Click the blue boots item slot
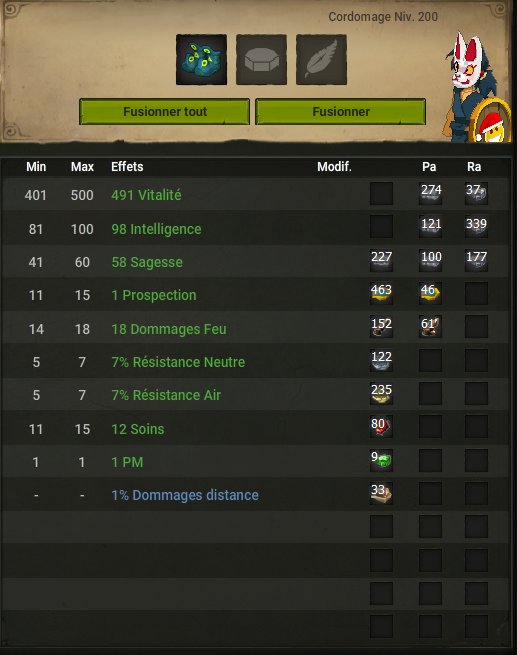Screen dimensions: 517x655 tap(201, 60)
